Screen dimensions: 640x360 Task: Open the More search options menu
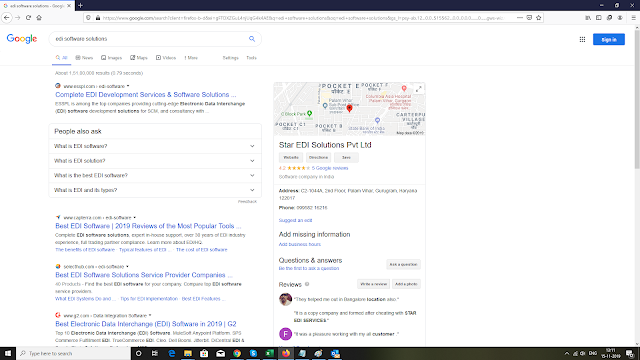(191, 58)
